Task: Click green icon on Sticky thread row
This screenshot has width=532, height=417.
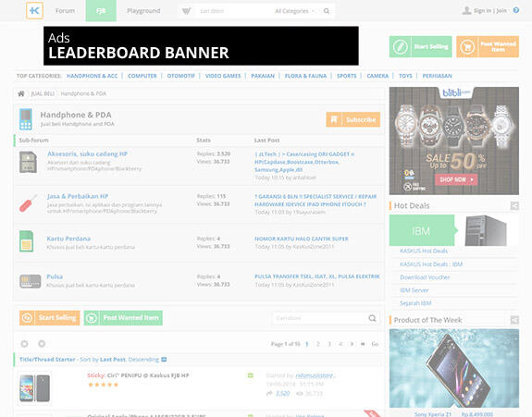Action: (251, 375)
